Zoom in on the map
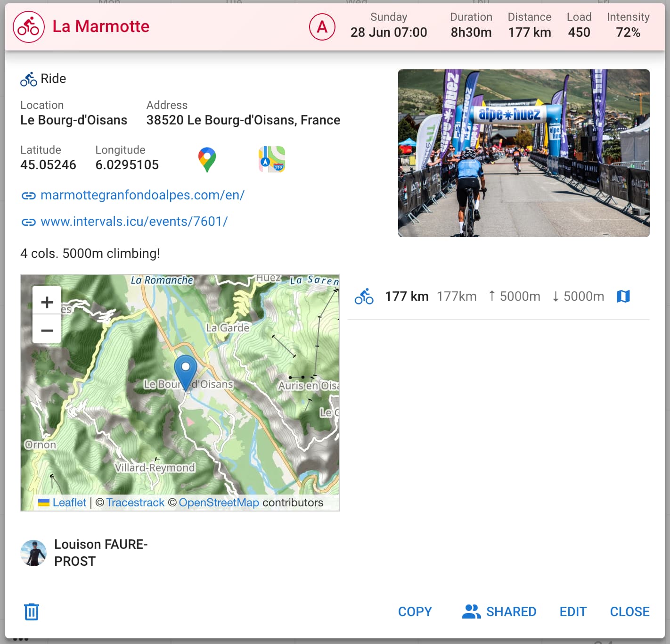670x644 pixels. coord(47,302)
